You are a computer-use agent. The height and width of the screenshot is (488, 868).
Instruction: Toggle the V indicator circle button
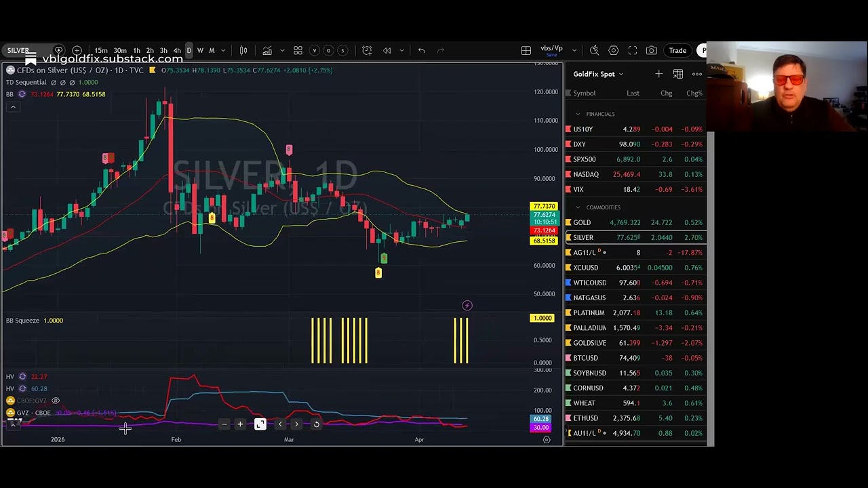(314, 50)
